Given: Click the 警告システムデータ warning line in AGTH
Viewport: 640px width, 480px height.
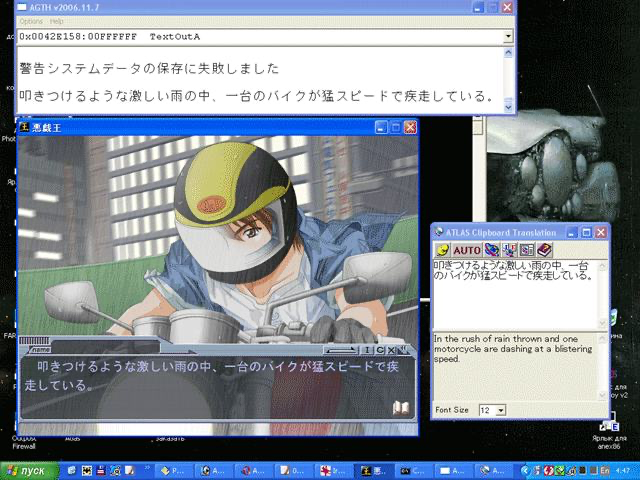Looking at the screenshot, I should tap(149, 69).
